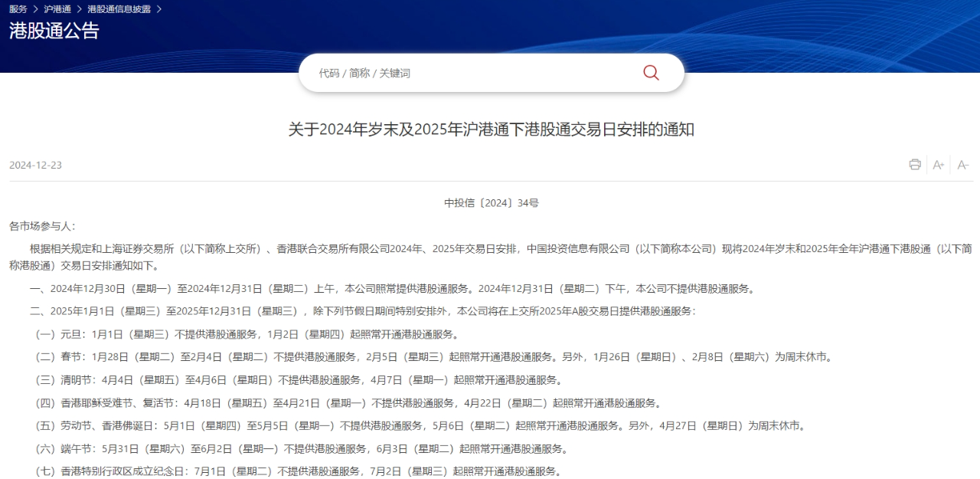Image resolution: width=980 pixels, height=479 pixels.
Task: Click the red search magnifier icon
Action: [x=650, y=72]
